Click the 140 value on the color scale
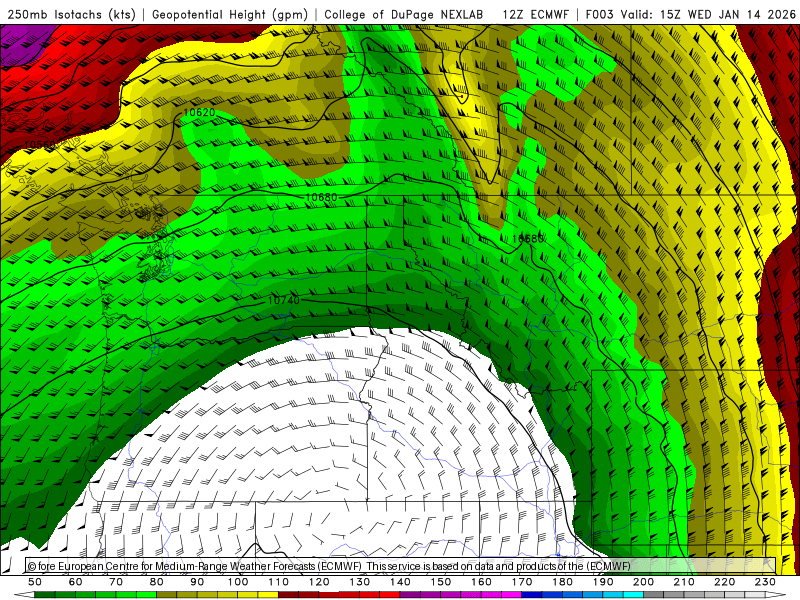The image size is (800, 600). (x=400, y=582)
